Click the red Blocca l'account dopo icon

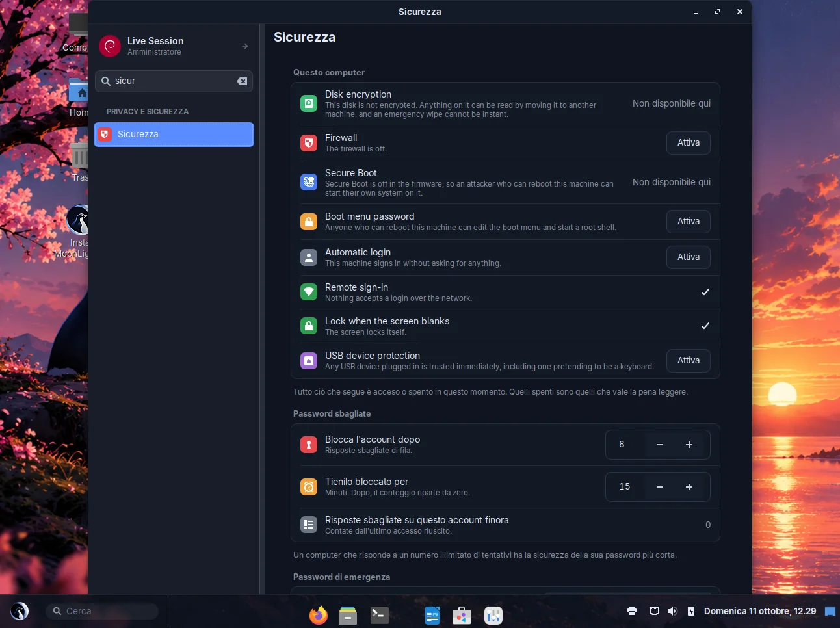309,445
